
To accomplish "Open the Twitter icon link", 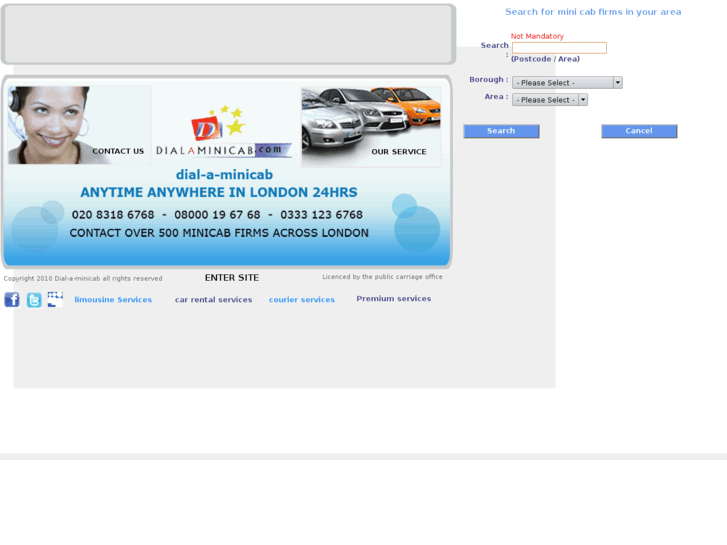I will [x=34, y=300].
